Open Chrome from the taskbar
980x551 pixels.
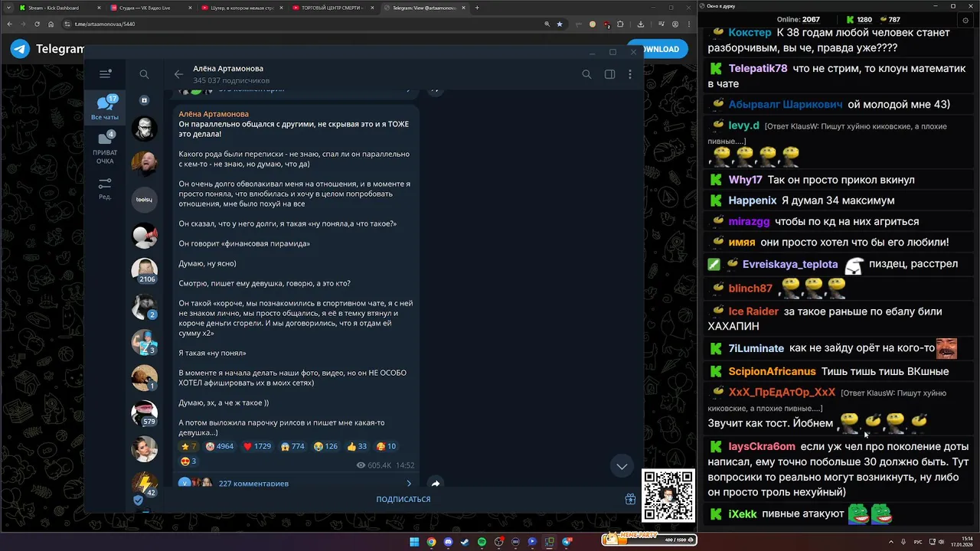pos(431,541)
